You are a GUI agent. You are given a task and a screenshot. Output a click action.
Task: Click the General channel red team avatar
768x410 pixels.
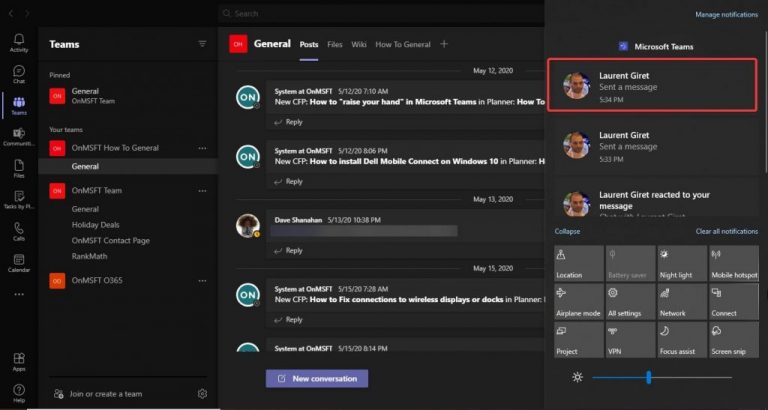tap(238, 44)
